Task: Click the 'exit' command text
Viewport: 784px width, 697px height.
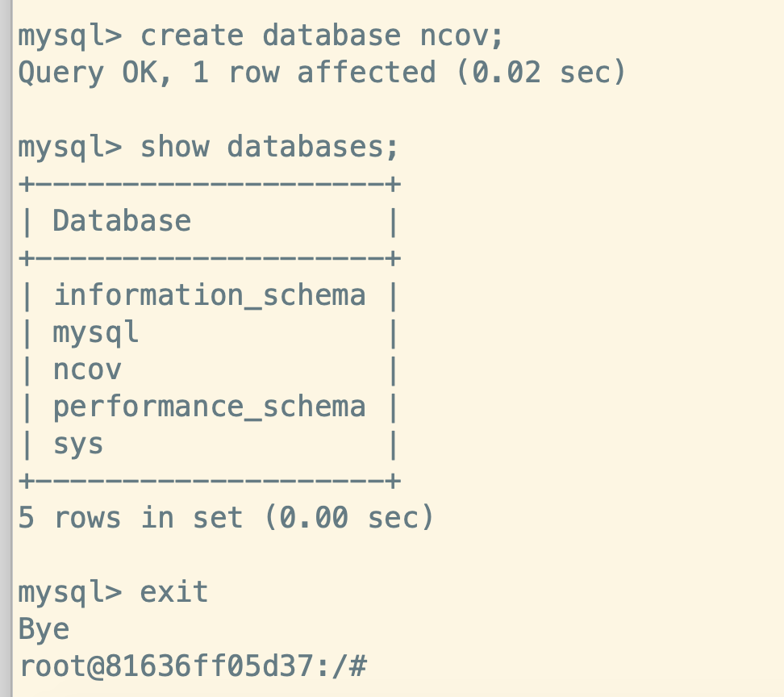Action: point(174,592)
